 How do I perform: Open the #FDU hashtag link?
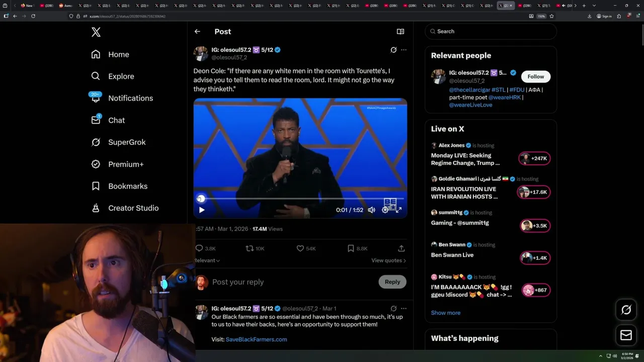pos(517,89)
